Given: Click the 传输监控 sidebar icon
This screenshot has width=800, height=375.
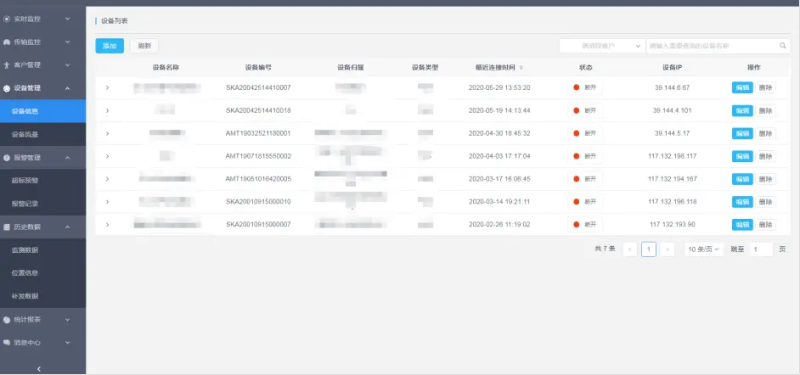Looking at the screenshot, I should (x=7, y=42).
